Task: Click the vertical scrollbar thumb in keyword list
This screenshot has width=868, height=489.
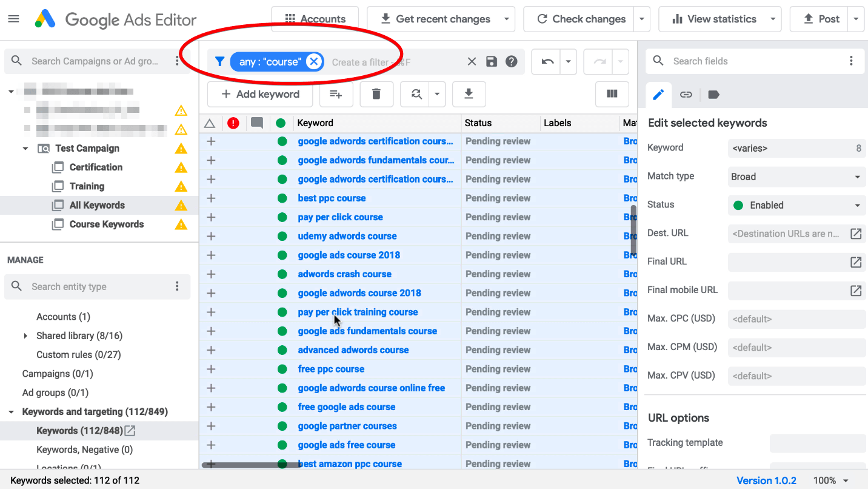Action: (634, 230)
